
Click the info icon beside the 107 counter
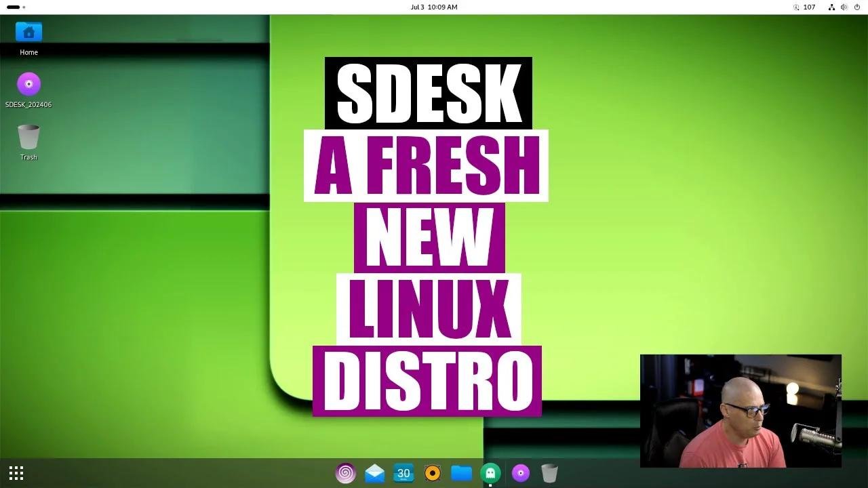(795, 7)
